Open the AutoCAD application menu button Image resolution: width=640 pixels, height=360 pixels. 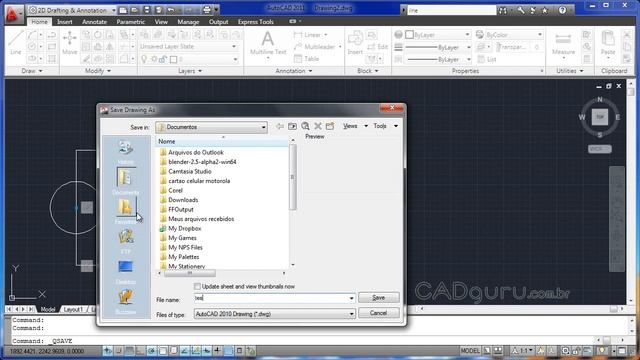(13, 13)
